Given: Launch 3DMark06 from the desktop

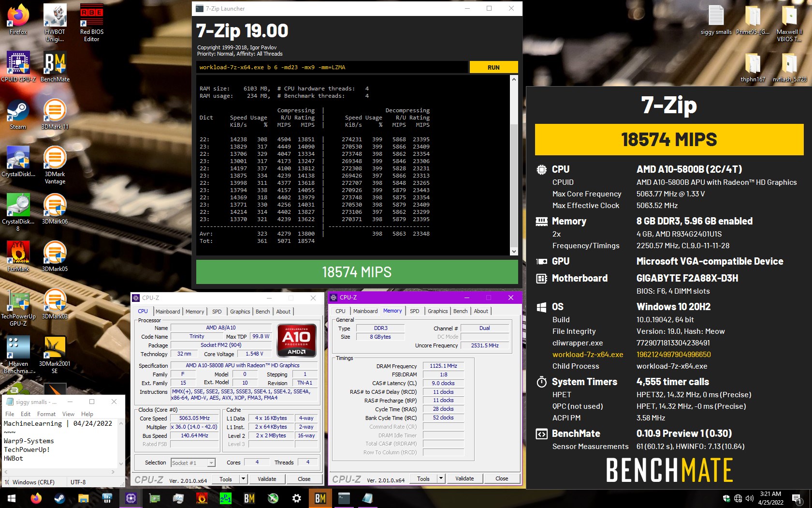Looking at the screenshot, I should click(x=55, y=209).
